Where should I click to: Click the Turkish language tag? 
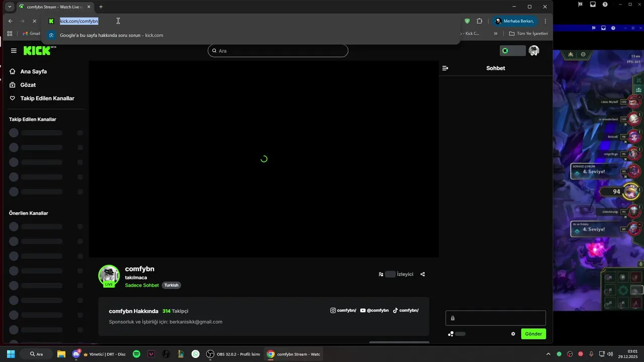pos(171,285)
